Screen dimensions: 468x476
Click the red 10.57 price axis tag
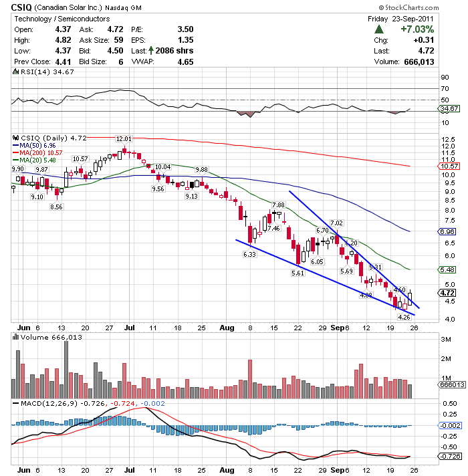pyautogui.click(x=449, y=166)
